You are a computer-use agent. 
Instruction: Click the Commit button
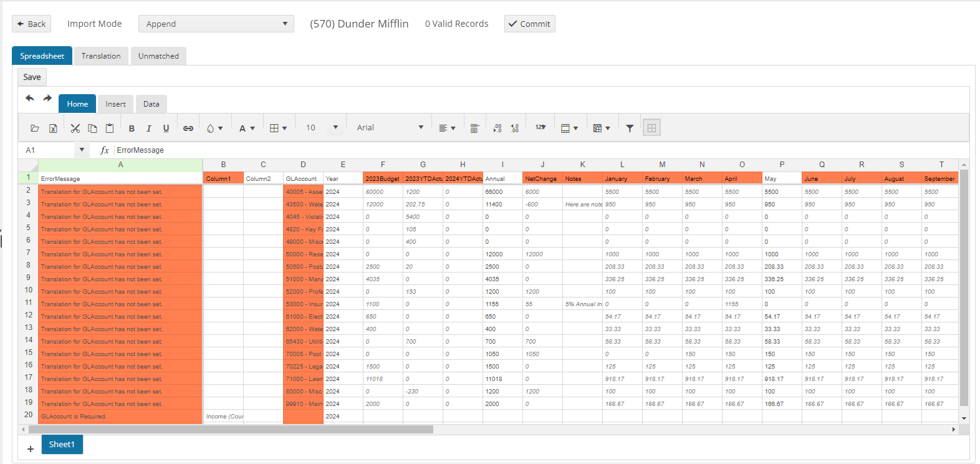pos(529,24)
